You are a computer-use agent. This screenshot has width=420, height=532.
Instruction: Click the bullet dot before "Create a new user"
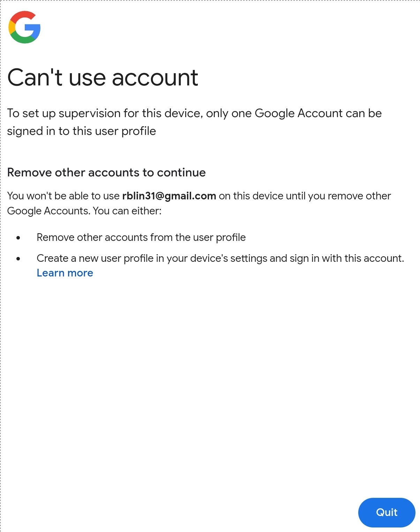click(x=18, y=259)
